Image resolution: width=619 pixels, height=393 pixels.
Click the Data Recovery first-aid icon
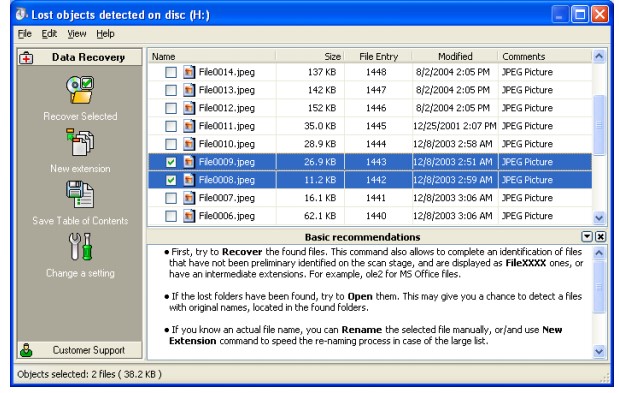(26, 58)
